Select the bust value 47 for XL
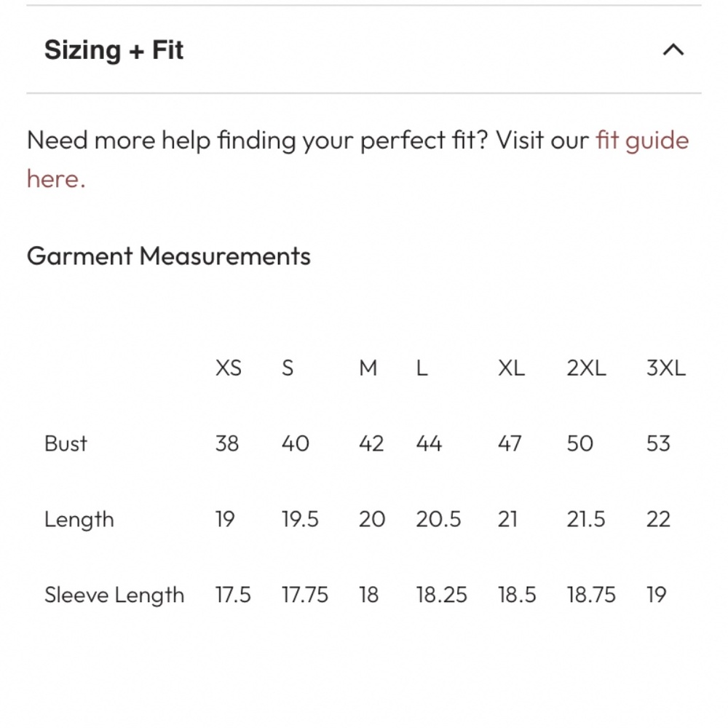The width and height of the screenshot is (728, 728). pyautogui.click(x=510, y=443)
